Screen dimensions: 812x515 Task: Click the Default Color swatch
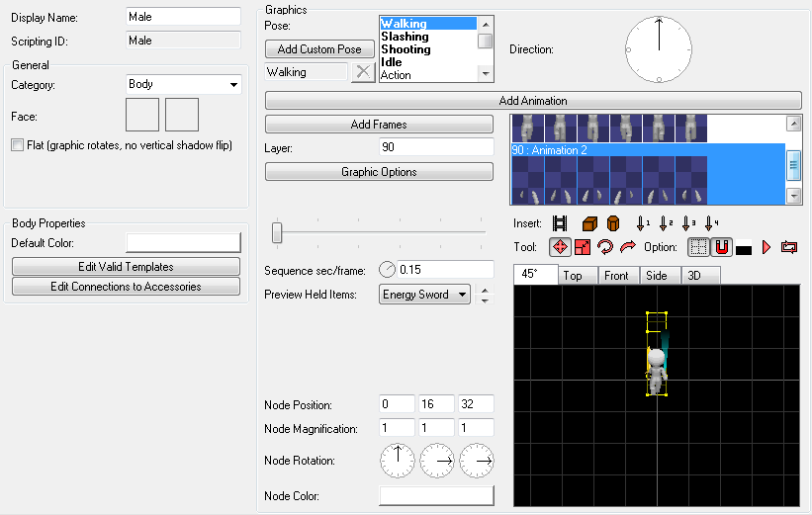pos(183,243)
